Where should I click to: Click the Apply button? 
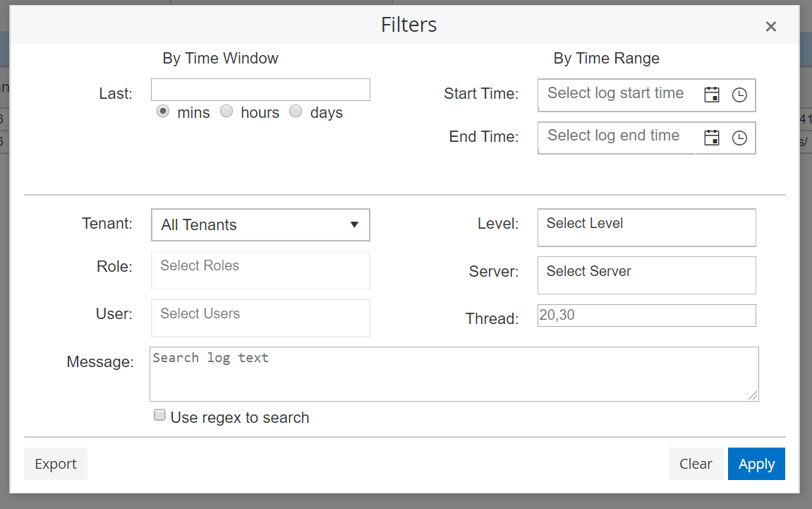(756, 464)
